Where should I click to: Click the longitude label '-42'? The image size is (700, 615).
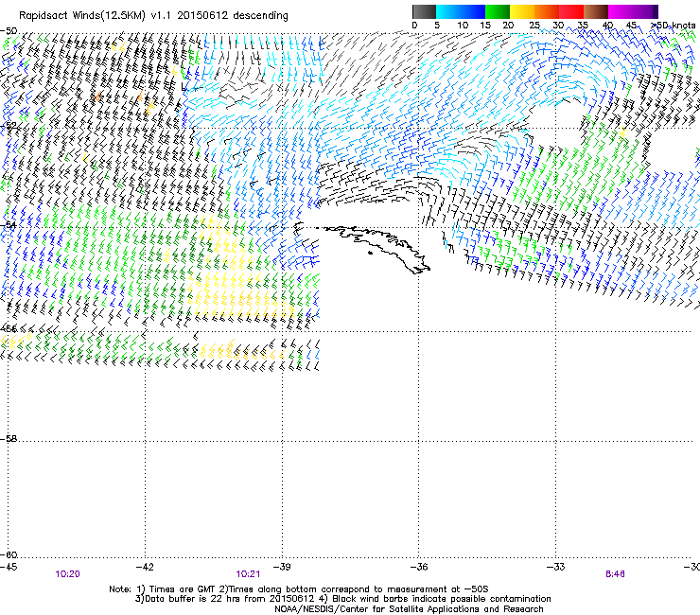145,567
